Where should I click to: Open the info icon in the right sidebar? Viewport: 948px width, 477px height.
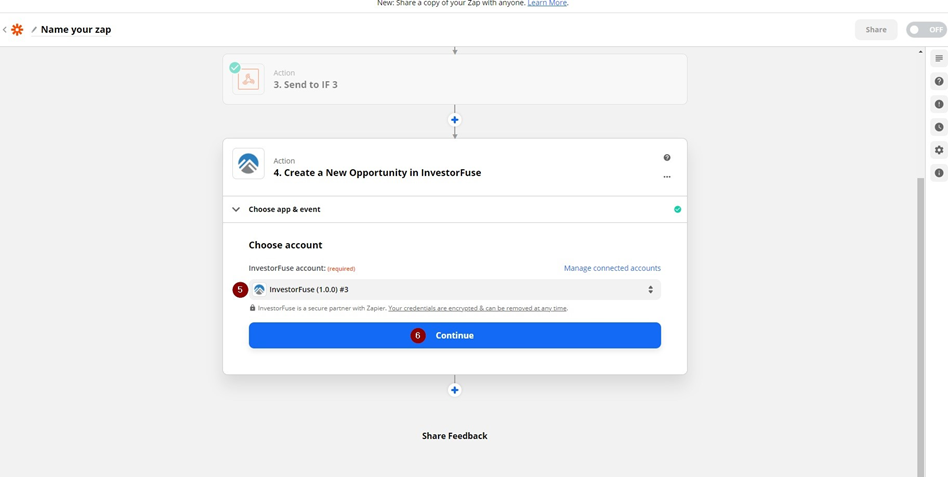point(939,173)
